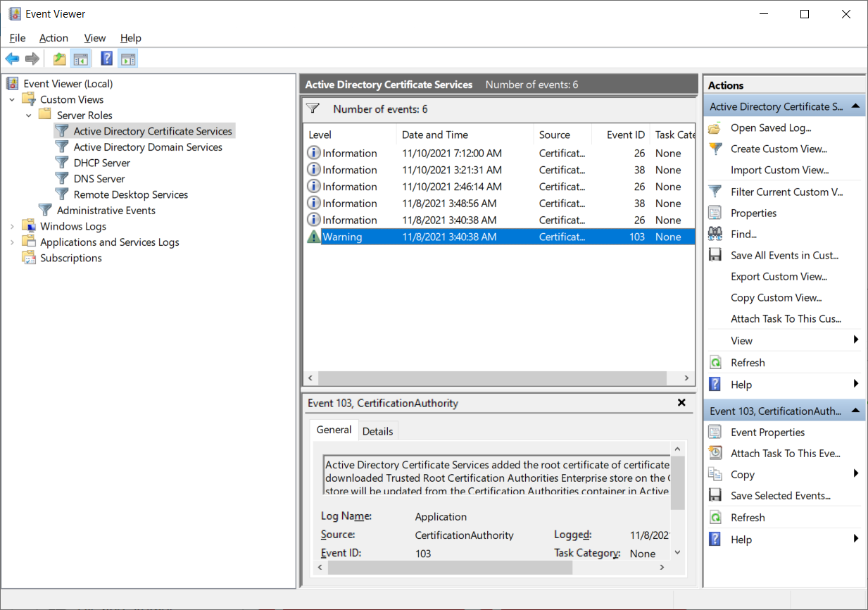
Task: Expand the Windows Logs tree node
Action: pos(12,226)
